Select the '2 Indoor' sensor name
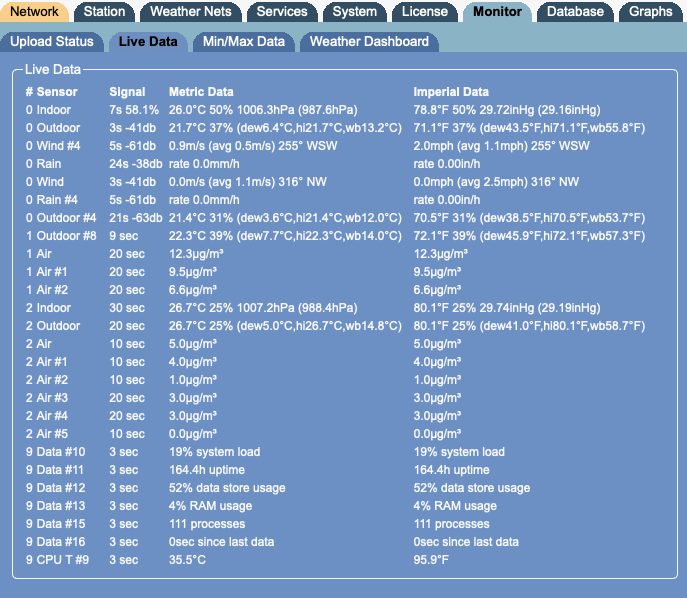Viewport: 687px width, 598px height. coord(48,308)
